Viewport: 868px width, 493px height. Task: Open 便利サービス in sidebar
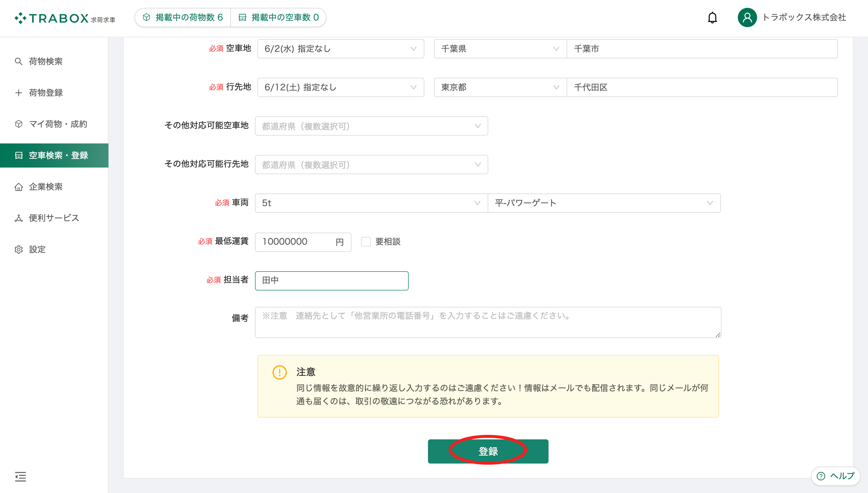(x=54, y=218)
